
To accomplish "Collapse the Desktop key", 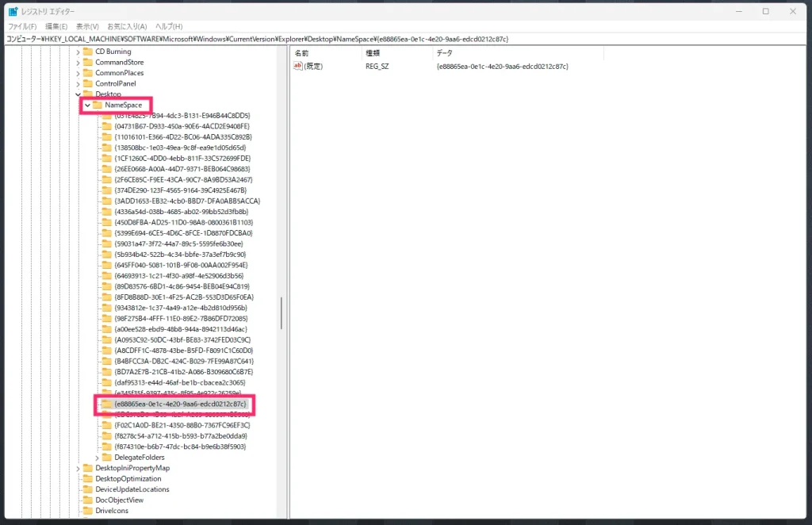I will 78,94.
